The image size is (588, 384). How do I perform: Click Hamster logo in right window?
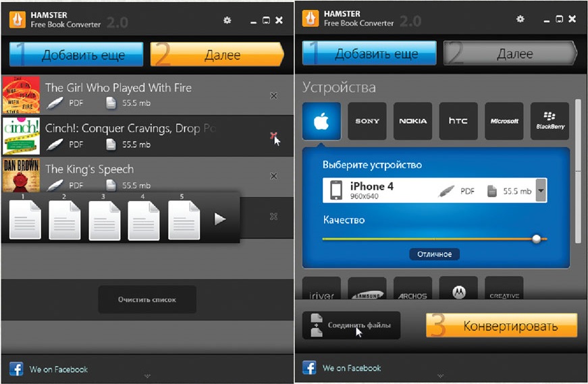tap(310, 18)
